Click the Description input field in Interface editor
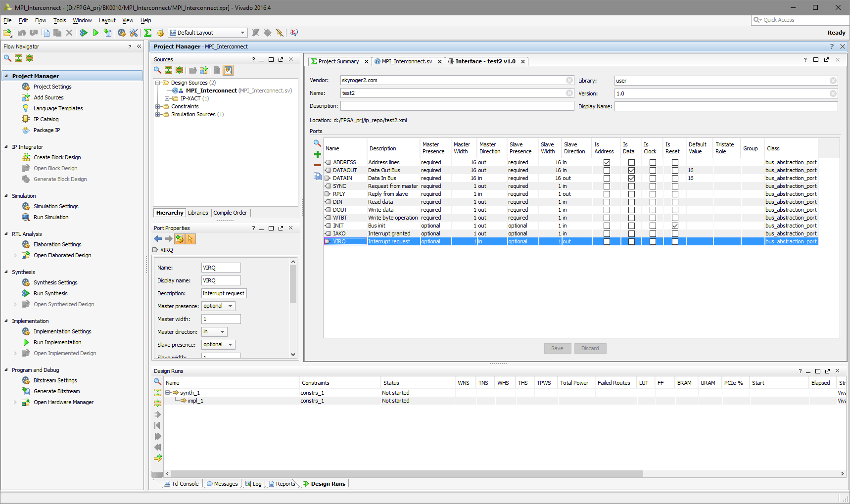 (457, 106)
